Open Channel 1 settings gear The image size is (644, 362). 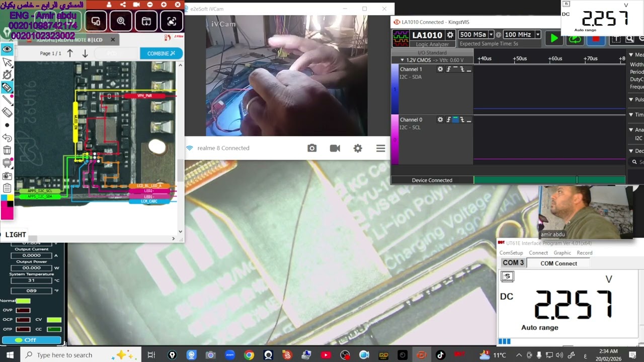point(440,69)
